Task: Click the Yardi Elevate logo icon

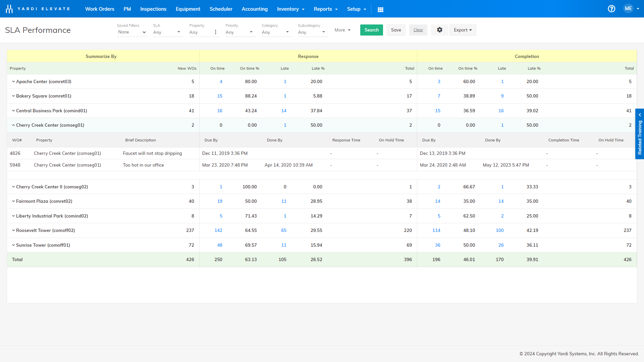Action: tap(9, 8)
